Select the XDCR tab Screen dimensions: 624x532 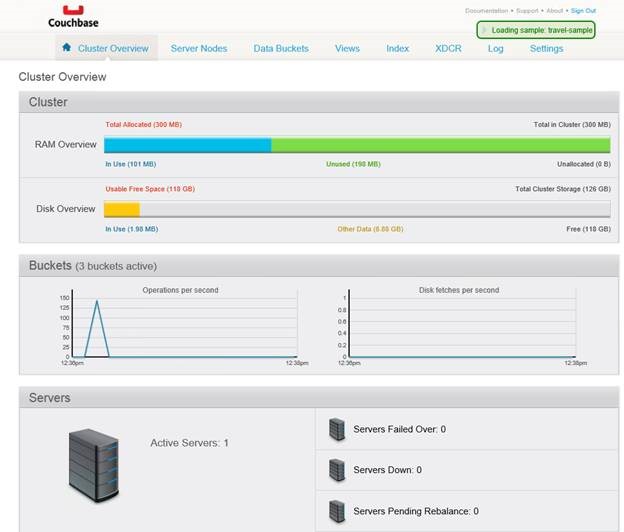pos(448,49)
